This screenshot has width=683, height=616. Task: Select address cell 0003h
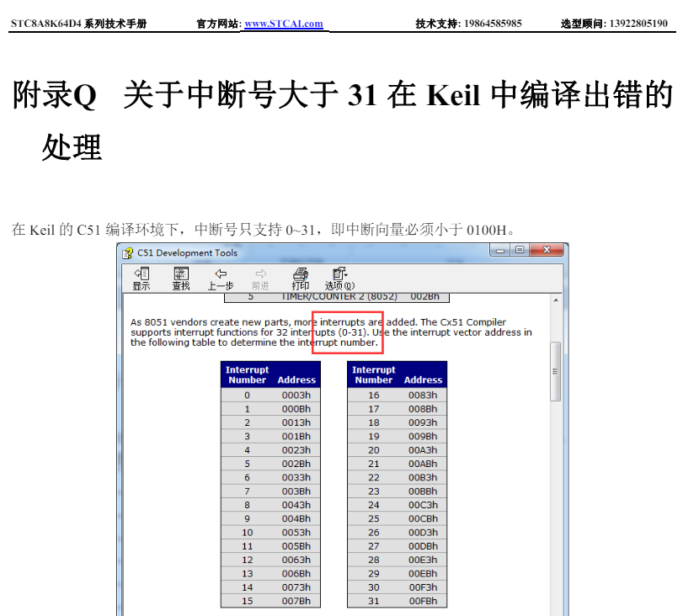coord(296,396)
